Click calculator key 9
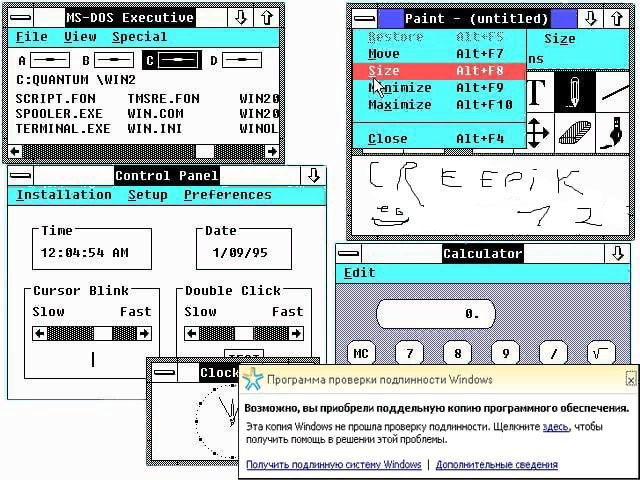The height and width of the screenshot is (480, 640). 506,353
